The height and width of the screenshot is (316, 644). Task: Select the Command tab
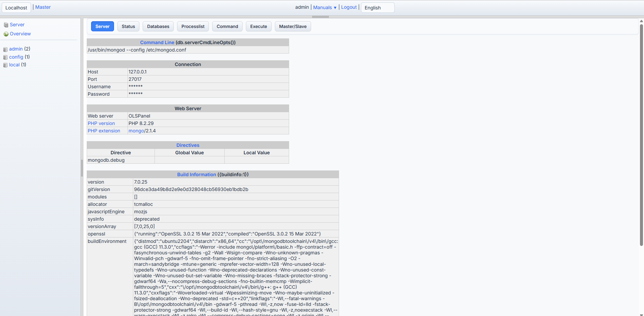pyautogui.click(x=227, y=26)
